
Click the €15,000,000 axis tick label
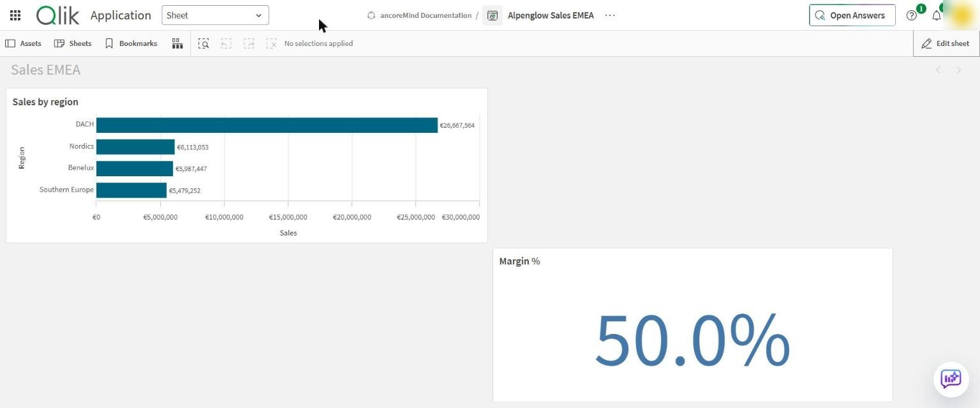point(288,217)
